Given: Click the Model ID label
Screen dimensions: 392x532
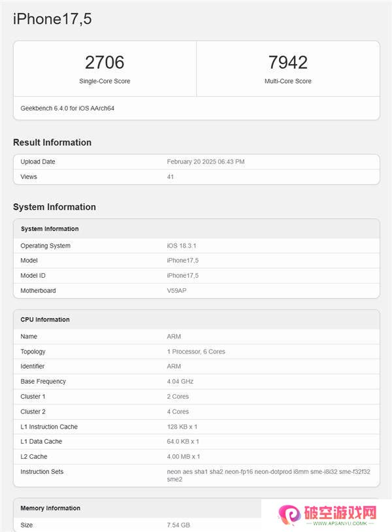Looking at the screenshot, I should pyautogui.click(x=33, y=276).
